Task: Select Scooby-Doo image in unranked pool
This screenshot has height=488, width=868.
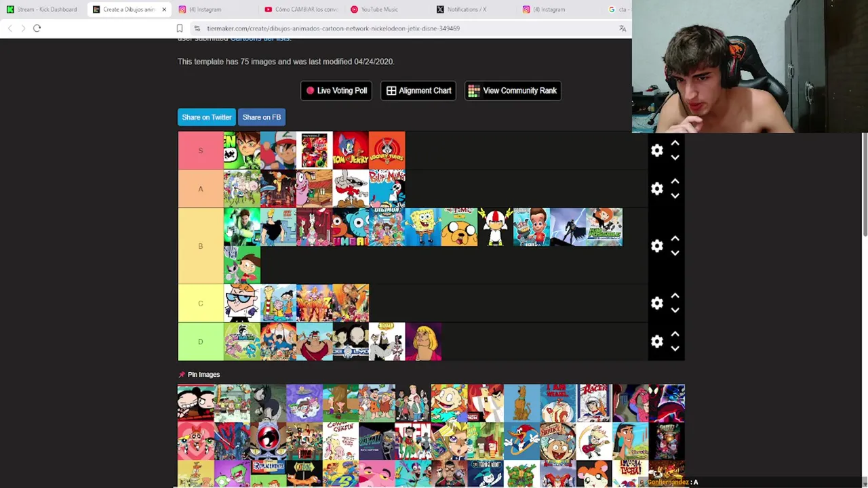Action: [x=521, y=403]
